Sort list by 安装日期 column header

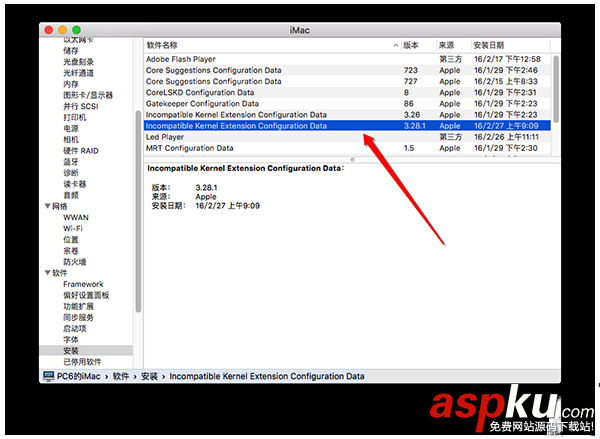click(x=511, y=45)
